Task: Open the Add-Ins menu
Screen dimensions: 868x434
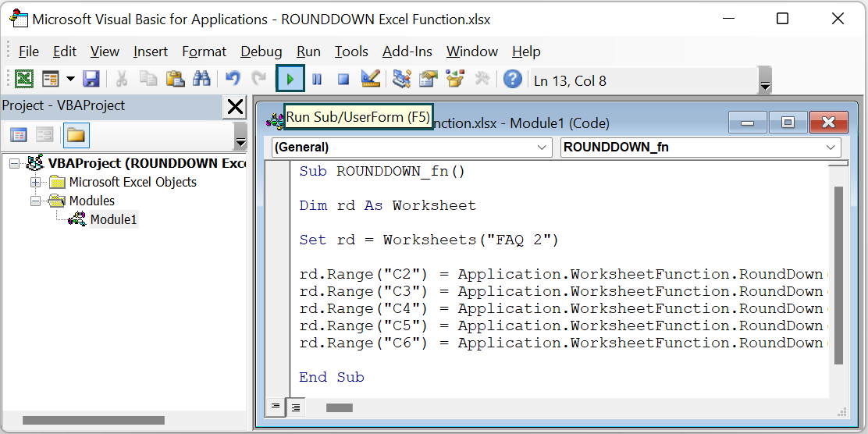Action: [407, 52]
